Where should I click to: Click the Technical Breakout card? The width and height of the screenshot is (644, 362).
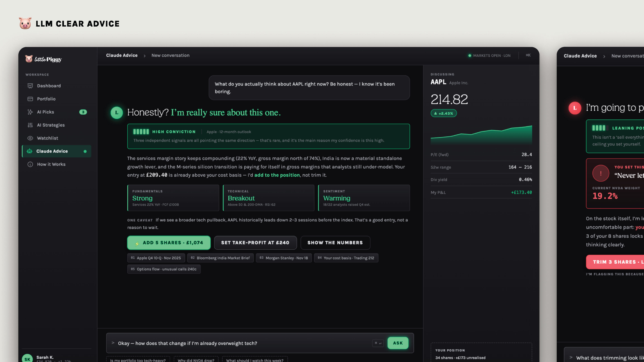coord(269,198)
